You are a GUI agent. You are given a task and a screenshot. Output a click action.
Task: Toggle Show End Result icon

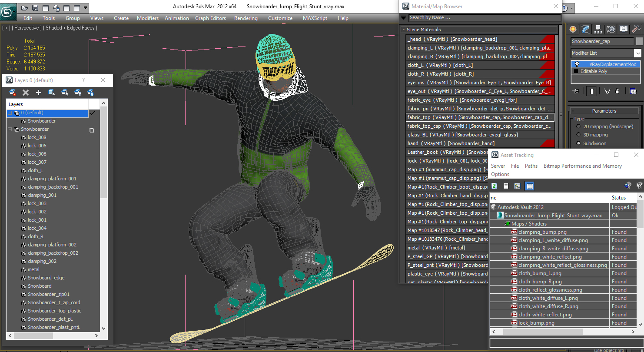point(592,91)
